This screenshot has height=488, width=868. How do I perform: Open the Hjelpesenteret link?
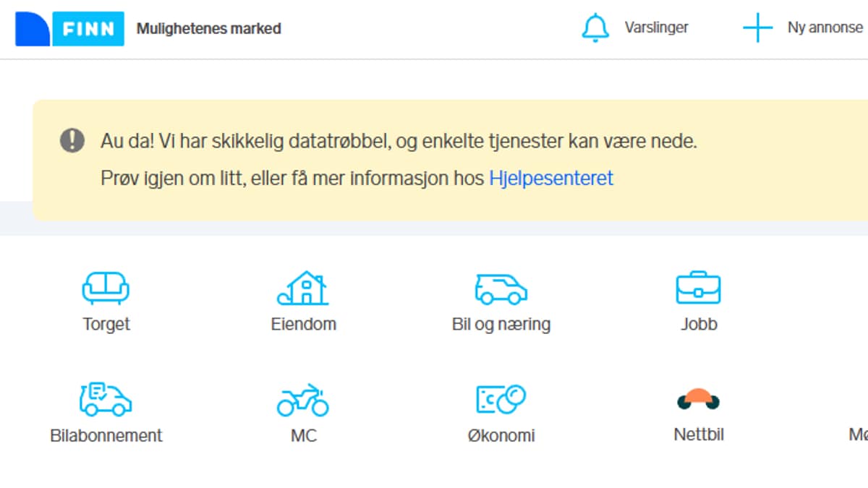coord(551,178)
